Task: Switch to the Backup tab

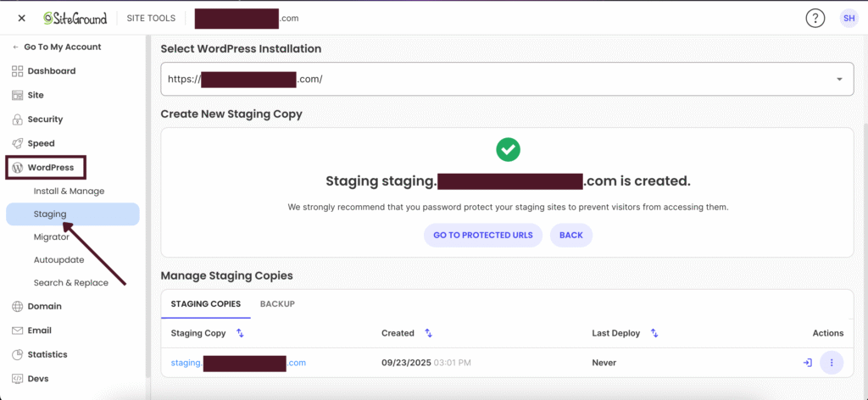Action: [x=277, y=303]
